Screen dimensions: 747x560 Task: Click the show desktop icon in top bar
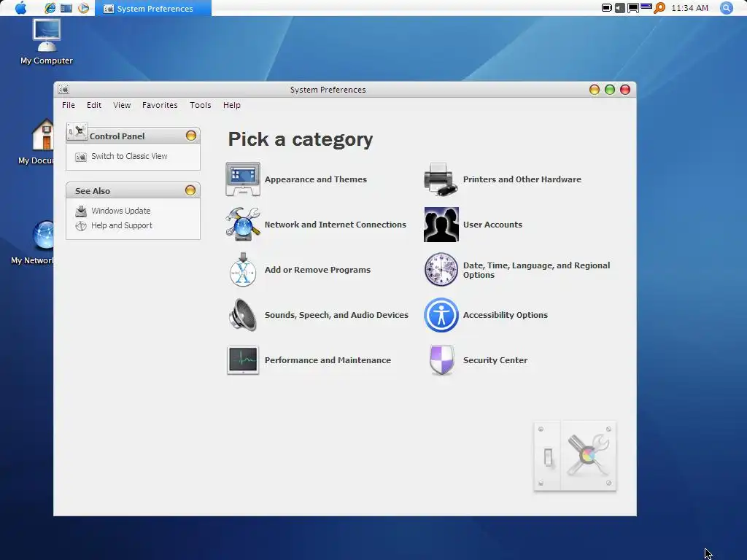[66, 8]
